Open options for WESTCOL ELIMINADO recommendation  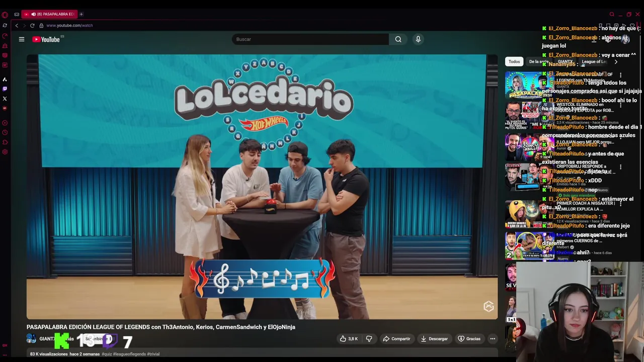[x=620, y=106]
